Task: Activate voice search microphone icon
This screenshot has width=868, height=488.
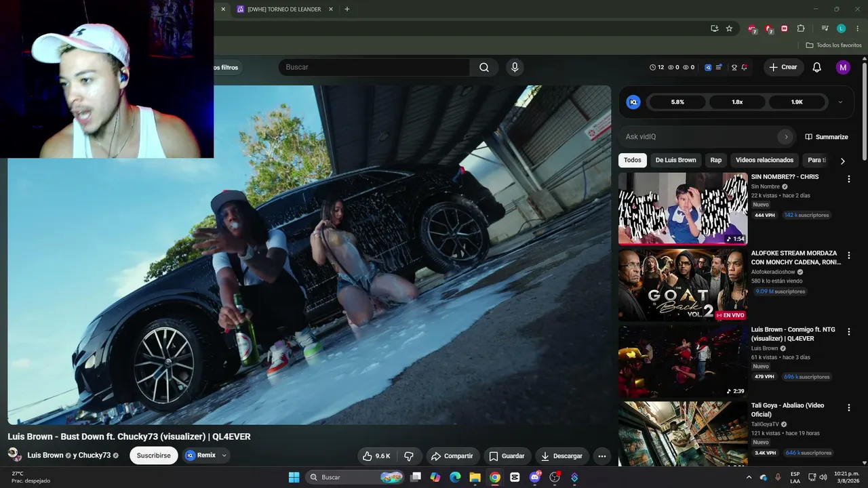Action: click(x=515, y=67)
